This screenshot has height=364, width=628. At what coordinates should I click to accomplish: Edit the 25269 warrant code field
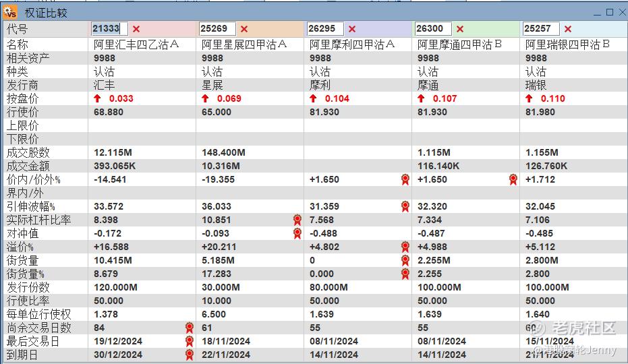click(x=217, y=28)
